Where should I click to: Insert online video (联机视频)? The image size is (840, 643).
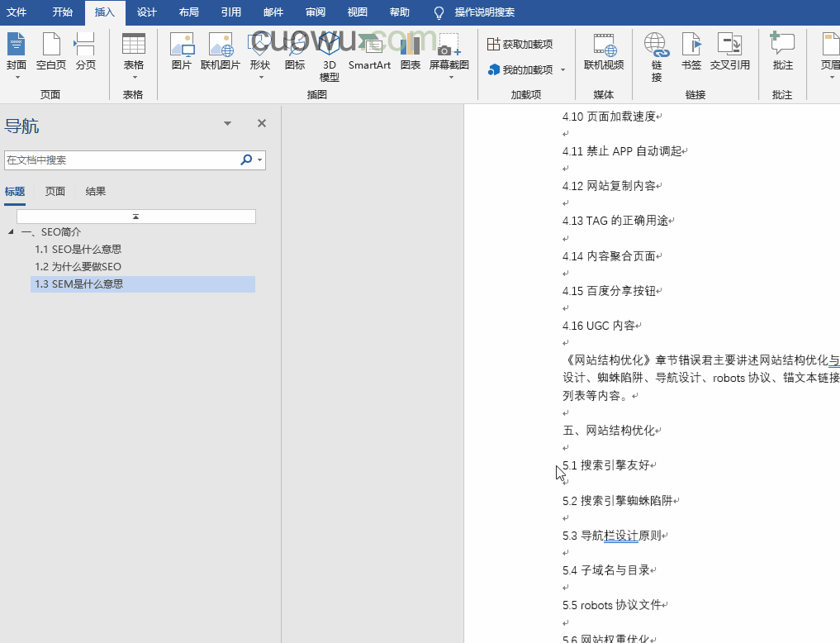[x=604, y=52]
